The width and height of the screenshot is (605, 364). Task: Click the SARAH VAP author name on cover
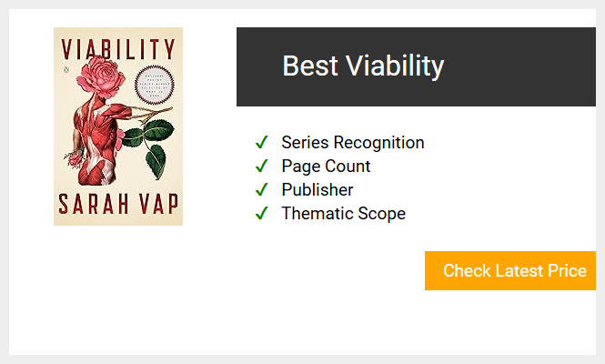tap(118, 204)
